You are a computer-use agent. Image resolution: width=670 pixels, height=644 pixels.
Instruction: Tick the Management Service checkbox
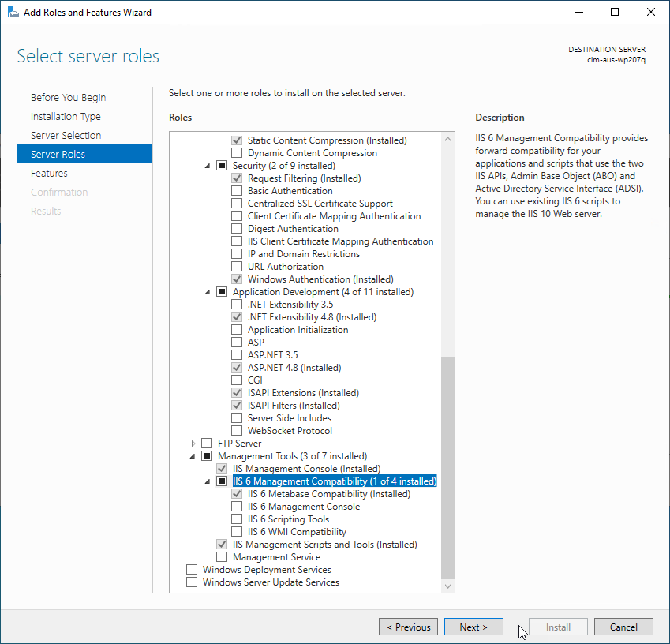pos(222,557)
